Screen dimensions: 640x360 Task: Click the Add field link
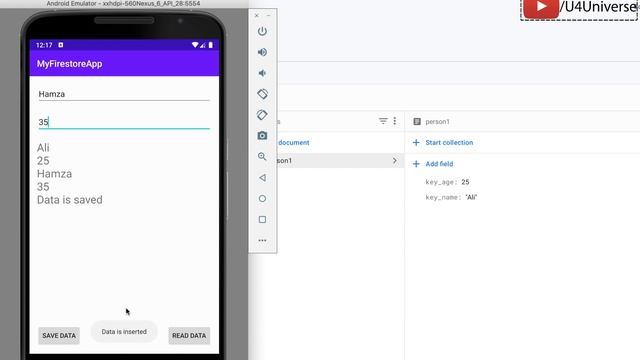(439, 164)
